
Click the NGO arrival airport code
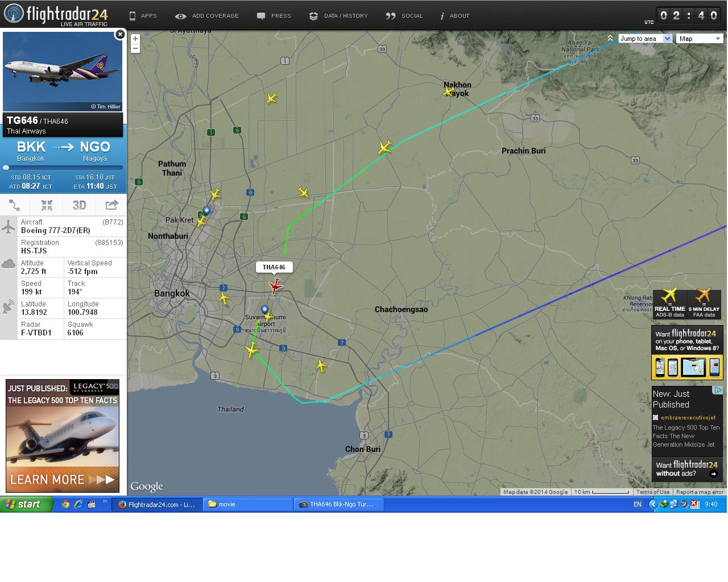tap(95, 147)
